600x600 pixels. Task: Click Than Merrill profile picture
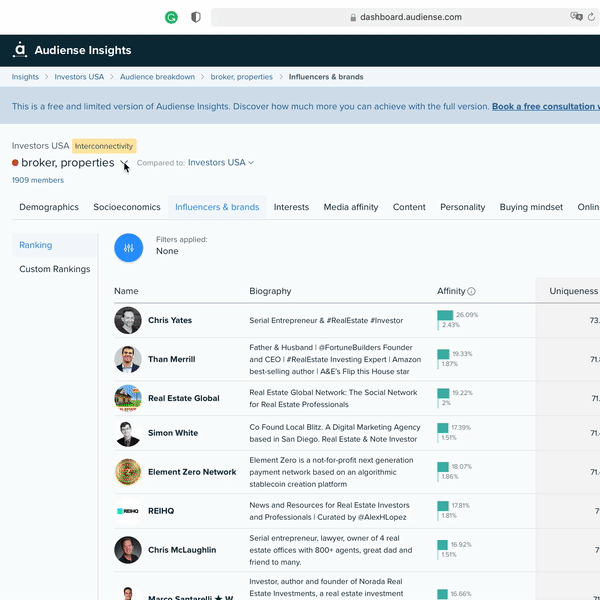click(128, 359)
